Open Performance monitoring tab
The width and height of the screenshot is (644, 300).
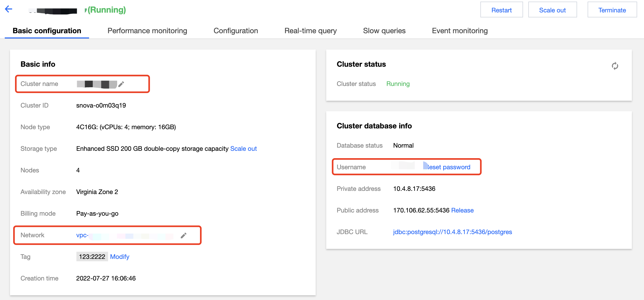click(147, 31)
